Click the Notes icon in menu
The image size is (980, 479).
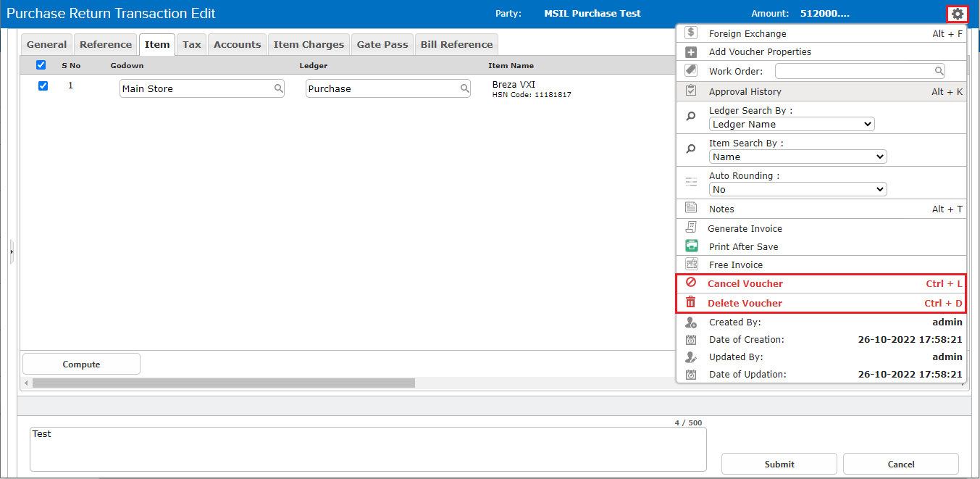(x=691, y=209)
